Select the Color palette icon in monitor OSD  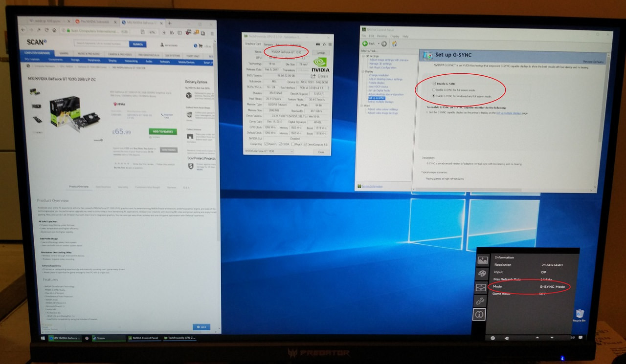(483, 274)
